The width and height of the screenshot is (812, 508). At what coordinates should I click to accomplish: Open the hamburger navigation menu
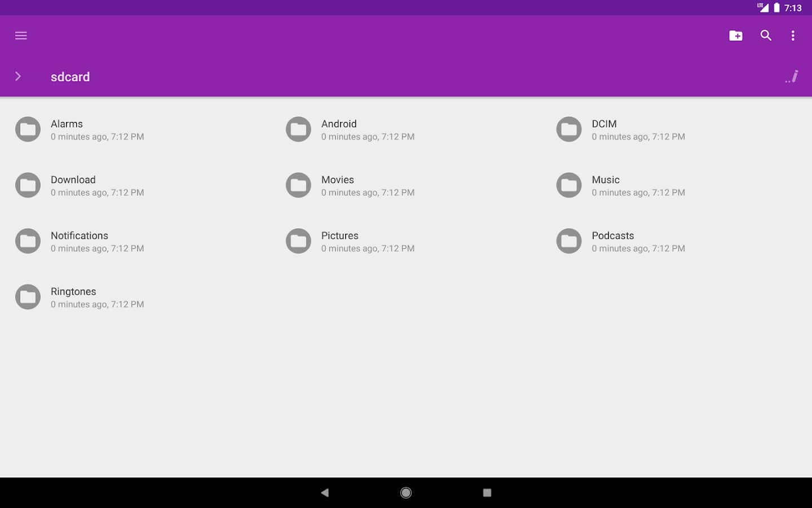[x=21, y=36]
